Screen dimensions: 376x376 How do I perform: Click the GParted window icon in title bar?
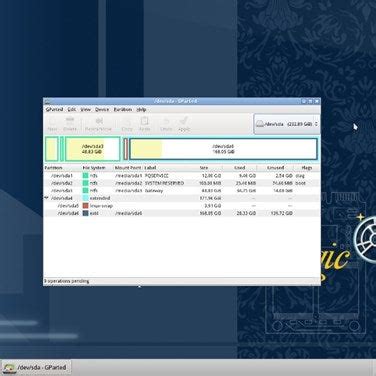(x=47, y=101)
